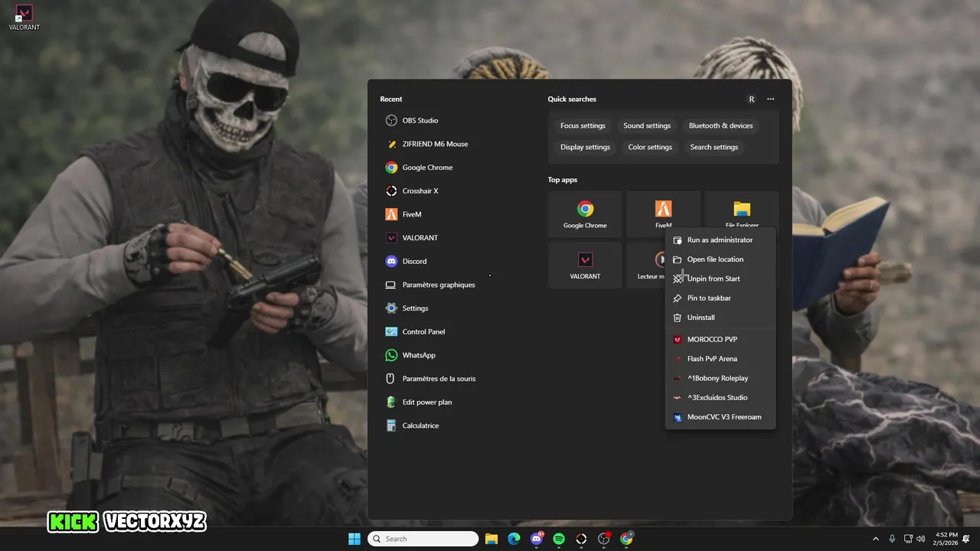The height and width of the screenshot is (551, 980).
Task: Open the VALORANT tile in Top apps
Action: point(585,265)
